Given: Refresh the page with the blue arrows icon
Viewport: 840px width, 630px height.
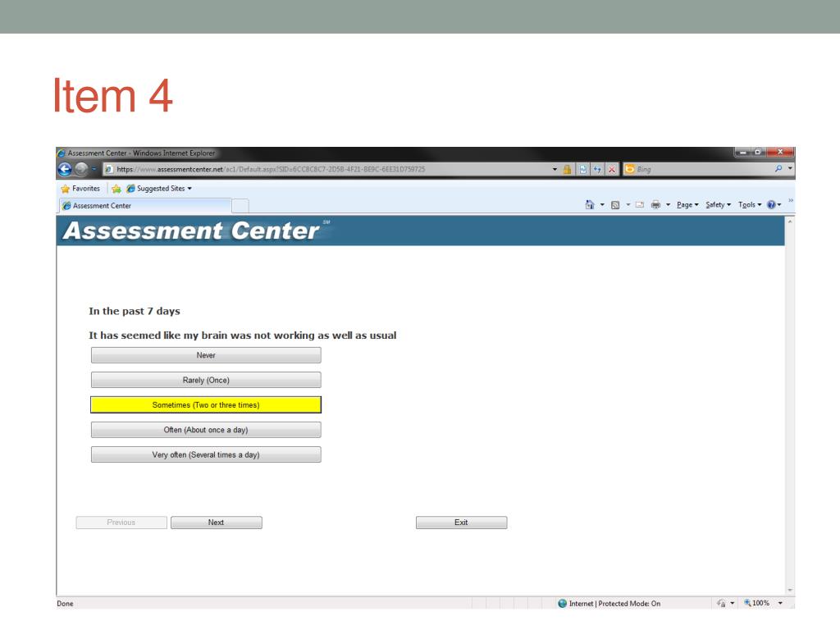Looking at the screenshot, I should [x=597, y=169].
